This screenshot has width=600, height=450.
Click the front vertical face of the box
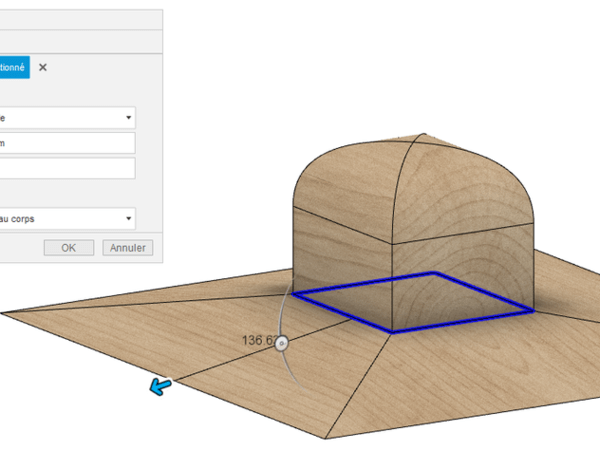(x=340, y=265)
